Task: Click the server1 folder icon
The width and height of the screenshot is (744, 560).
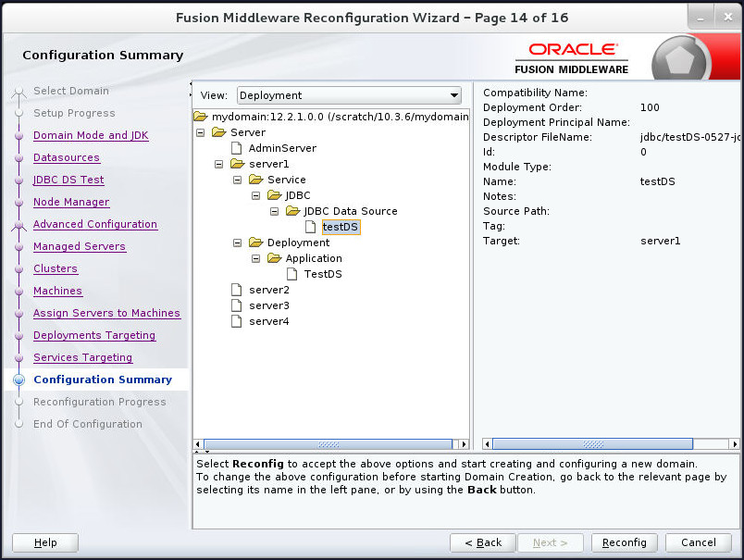Action: [237, 164]
